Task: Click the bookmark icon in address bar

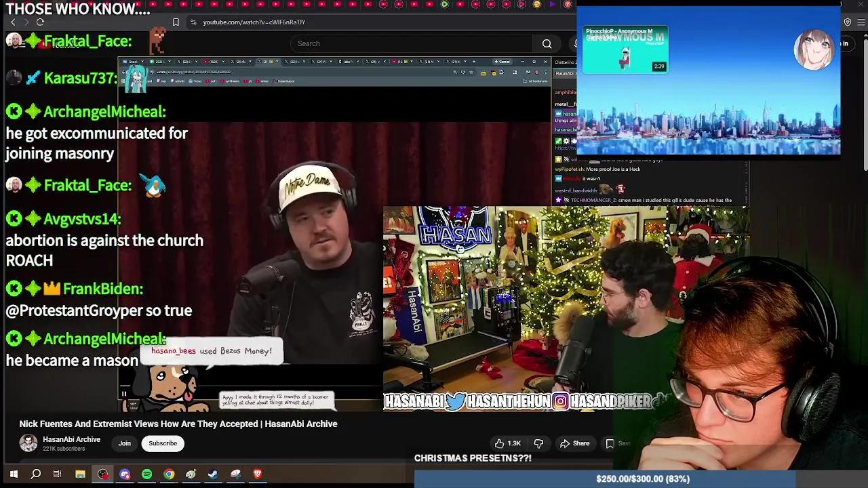Action: (x=176, y=22)
